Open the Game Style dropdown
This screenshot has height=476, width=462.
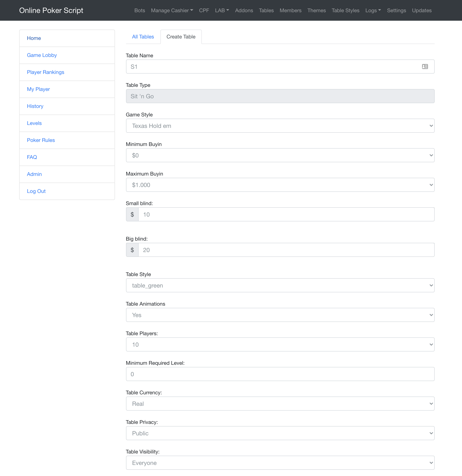coord(280,126)
